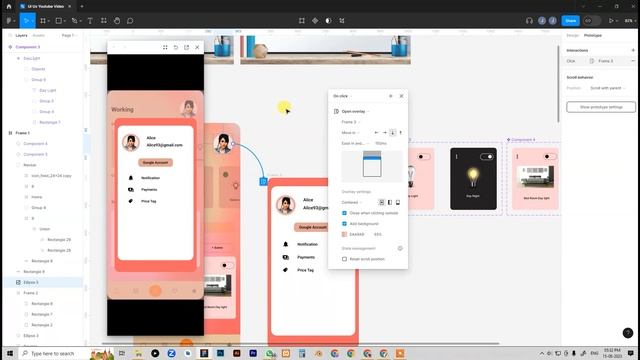The image size is (640, 360).
Task: Switch to the Assets tab
Action: [39, 36]
